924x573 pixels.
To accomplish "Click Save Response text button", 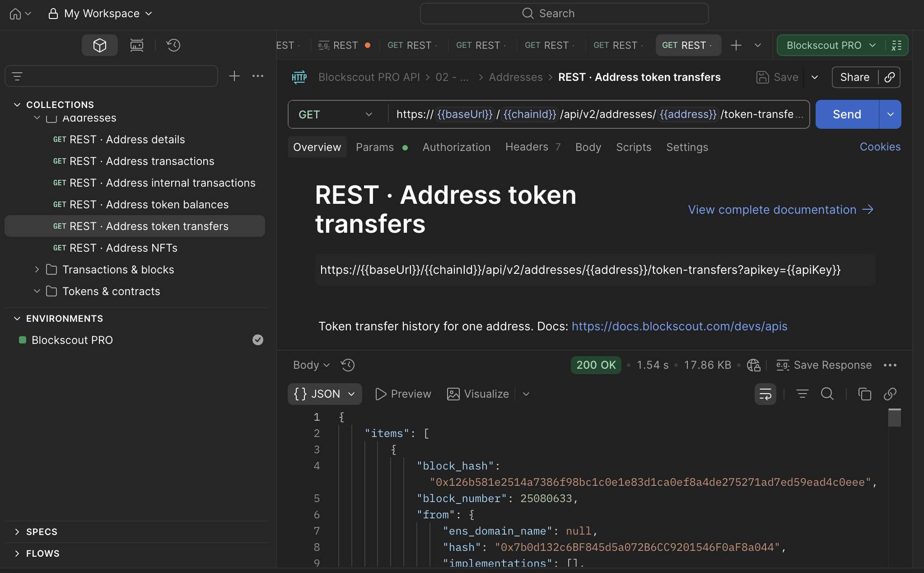I will coord(833,365).
